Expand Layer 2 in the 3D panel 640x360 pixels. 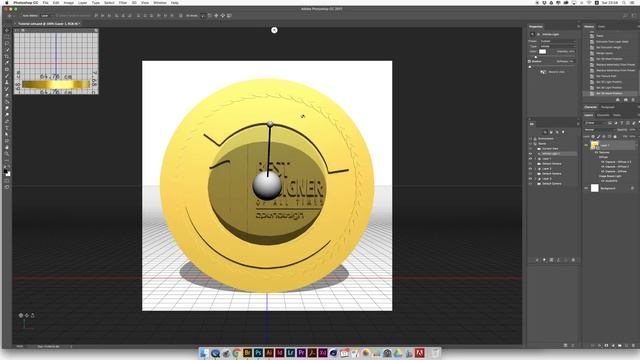click(536, 169)
